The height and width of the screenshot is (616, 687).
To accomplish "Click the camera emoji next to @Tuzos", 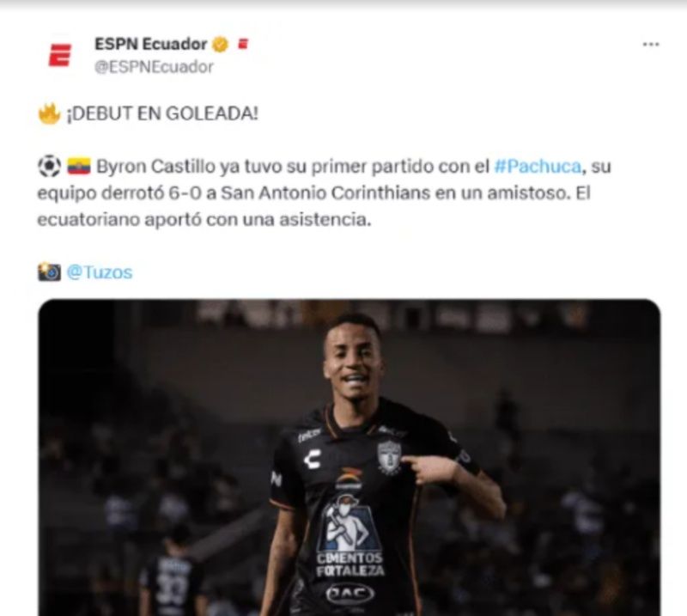I will 49,271.
